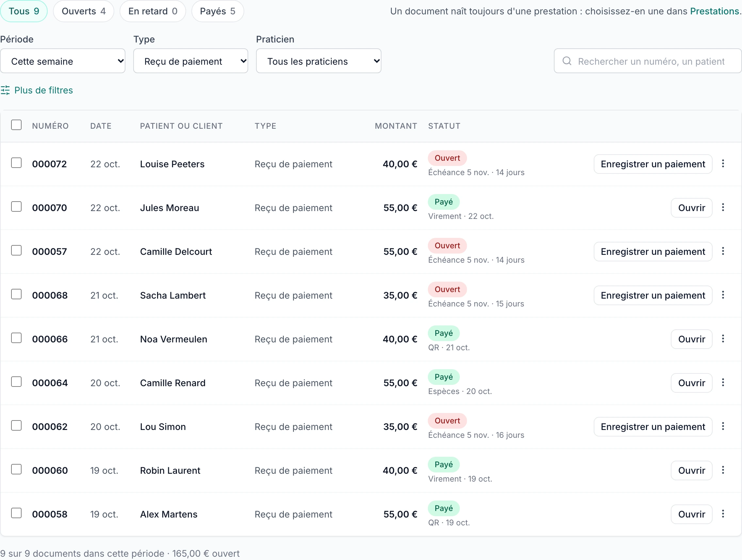Toggle the select-all checkbox in header
Viewport: 742px width, 560px height.
point(16,125)
